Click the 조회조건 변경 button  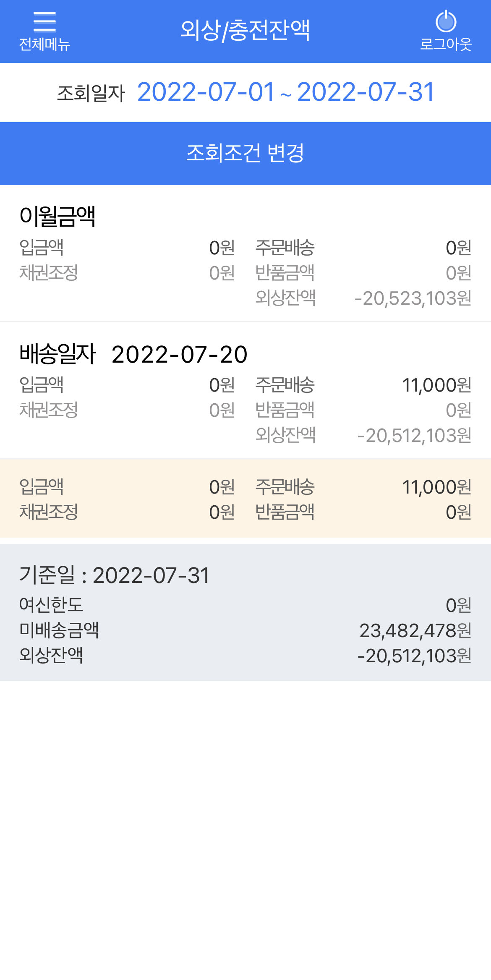pyautogui.click(x=245, y=153)
